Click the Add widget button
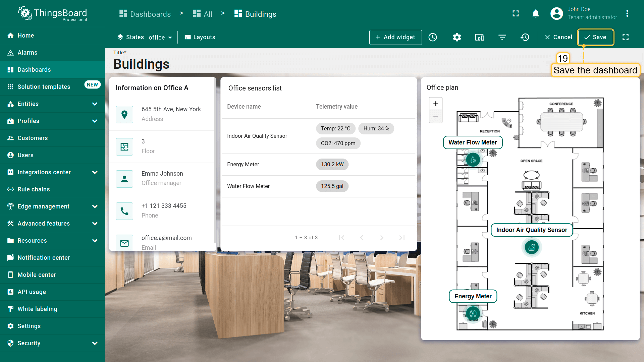 395,37
